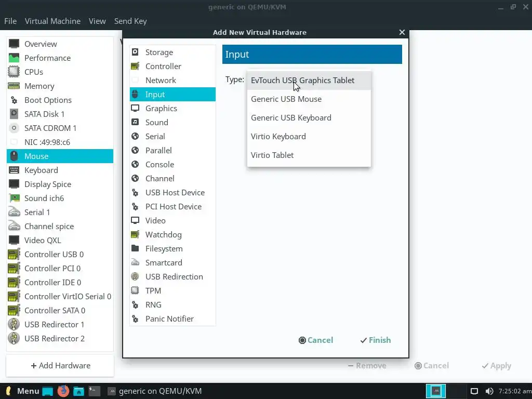
Task: Select SATA Disk 1 in sidebar
Action: point(60,114)
